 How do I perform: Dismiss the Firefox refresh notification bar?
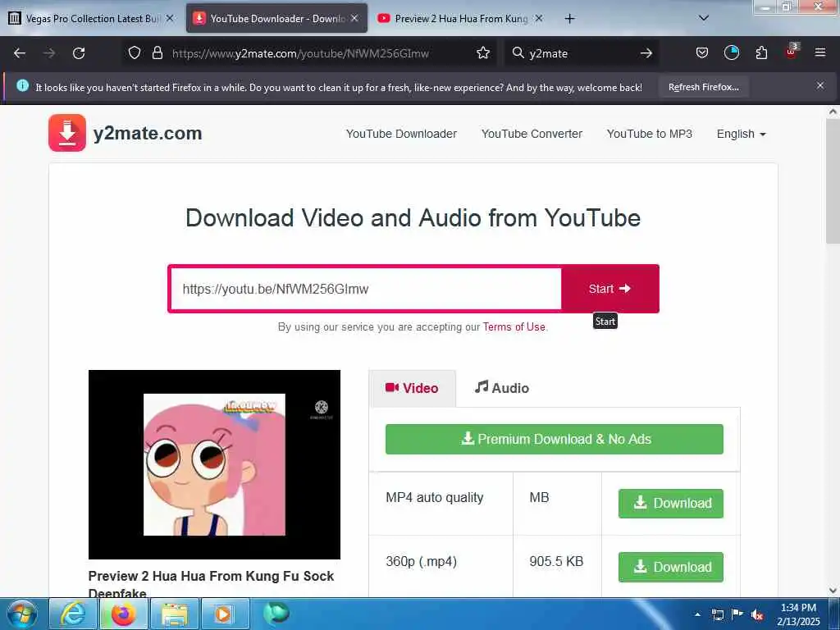pyautogui.click(x=820, y=85)
